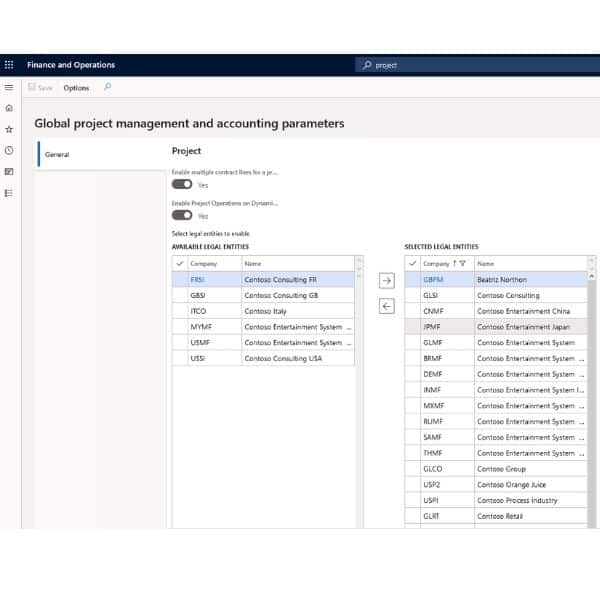Remove selected entity with left arrow button
Viewport: 600px width, 600px height.
pos(386,307)
